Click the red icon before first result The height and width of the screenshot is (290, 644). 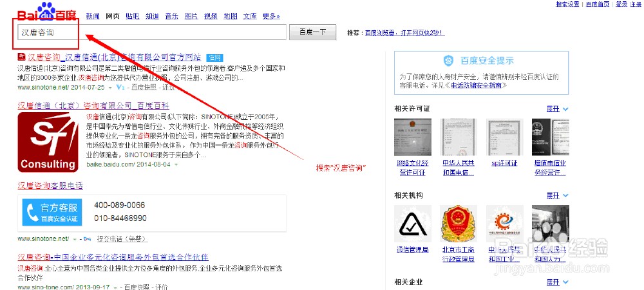tap(21, 57)
